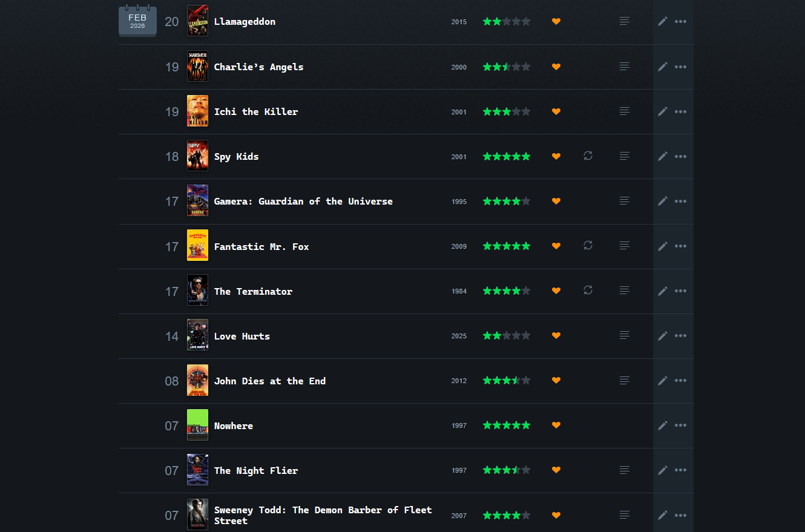Go to the John Dies at the End page
The width and height of the screenshot is (805, 532).
270,381
